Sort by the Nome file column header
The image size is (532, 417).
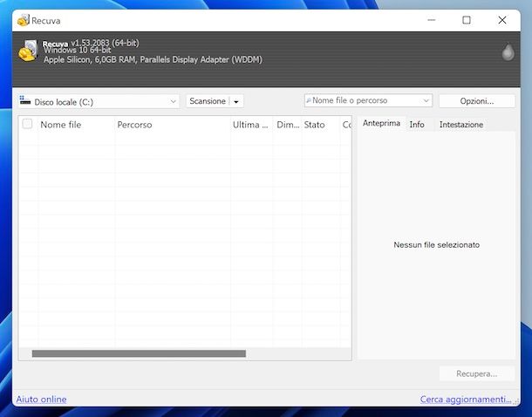click(77, 125)
